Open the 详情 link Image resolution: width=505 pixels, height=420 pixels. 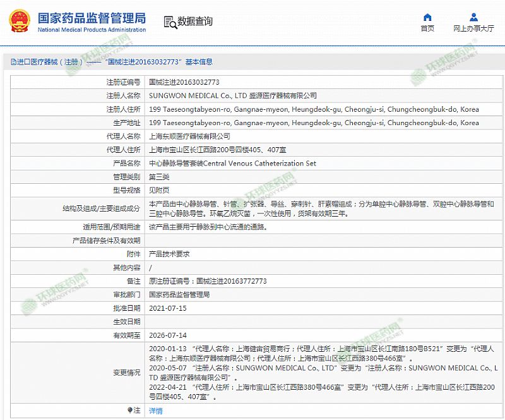(155, 411)
